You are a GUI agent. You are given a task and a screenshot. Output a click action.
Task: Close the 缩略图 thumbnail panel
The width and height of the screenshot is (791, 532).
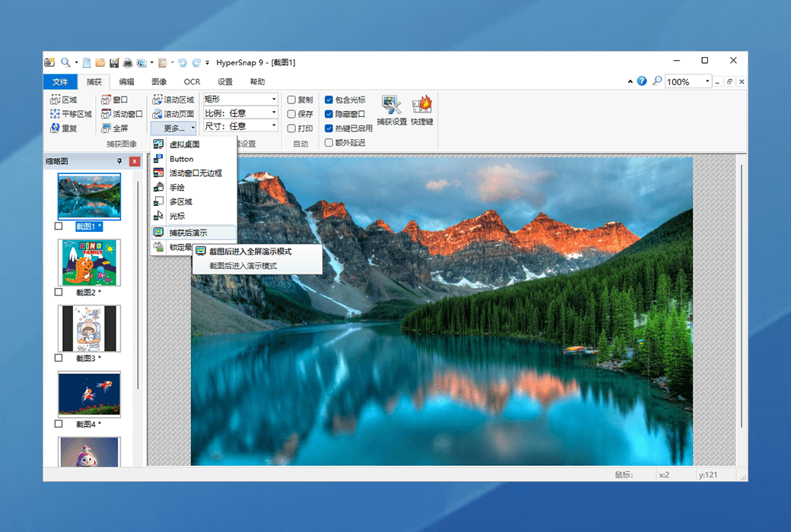click(135, 161)
